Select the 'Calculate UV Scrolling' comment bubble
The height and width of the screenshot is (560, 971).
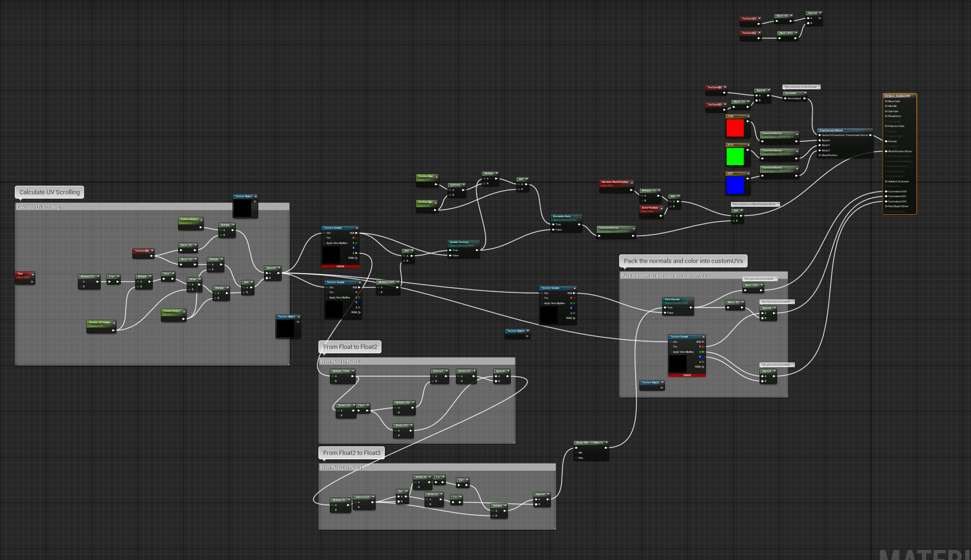(50, 192)
